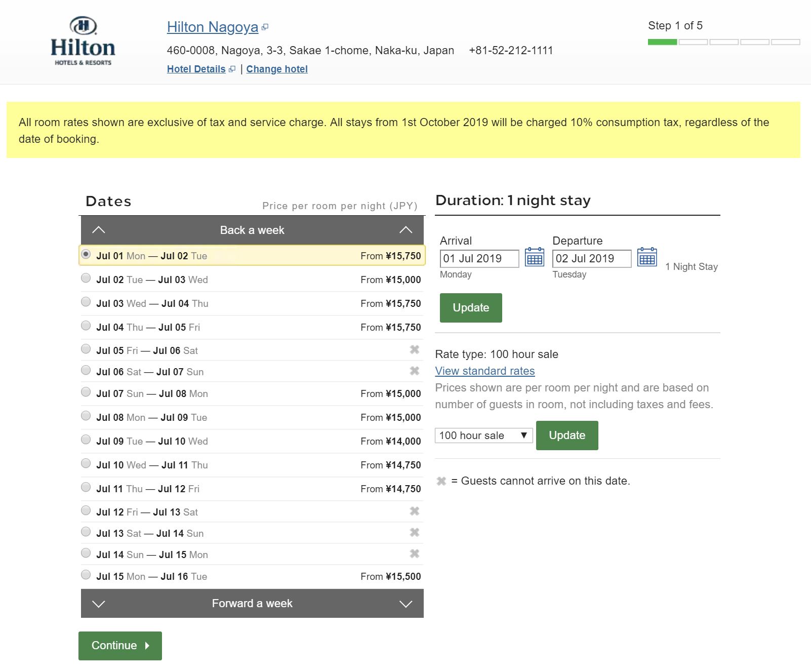
Task: Select Jul 15 Mon to Jul 16 radio
Action: (86, 575)
